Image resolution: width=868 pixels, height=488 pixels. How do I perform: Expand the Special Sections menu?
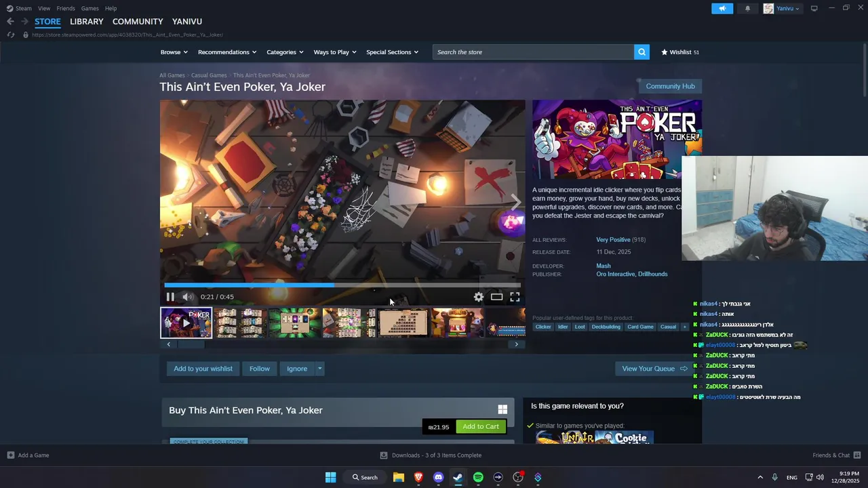click(x=393, y=52)
